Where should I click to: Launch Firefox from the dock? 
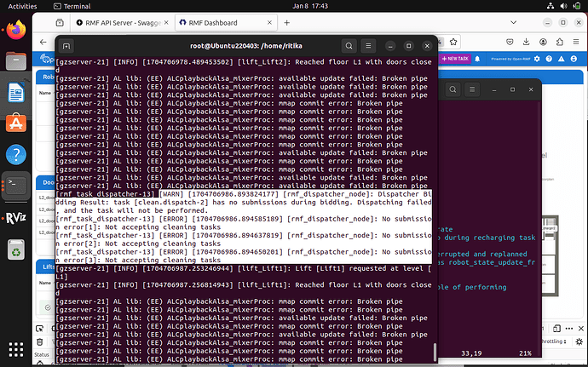pos(16,30)
